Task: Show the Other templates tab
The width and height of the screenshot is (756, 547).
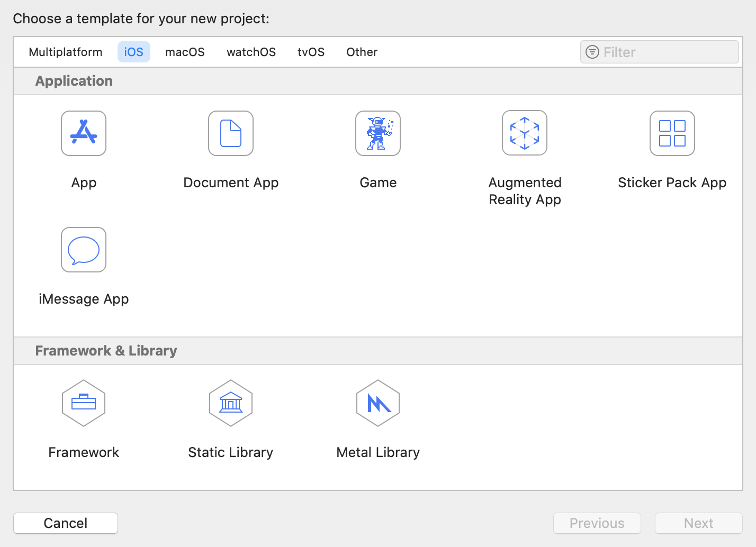Action: click(x=362, y=52)
